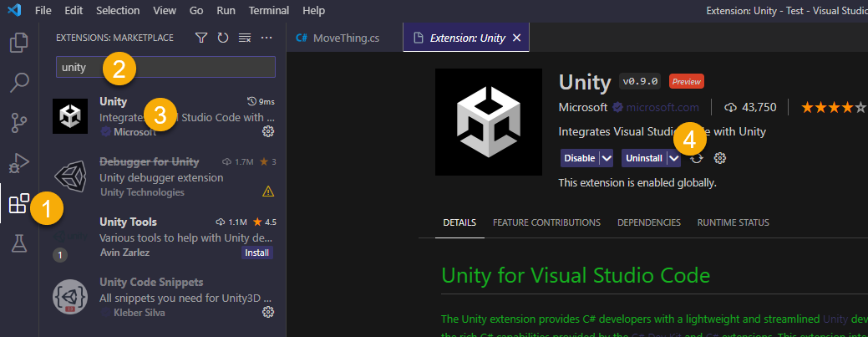Open the microsoft.com publisher link

tap(662, 108)
